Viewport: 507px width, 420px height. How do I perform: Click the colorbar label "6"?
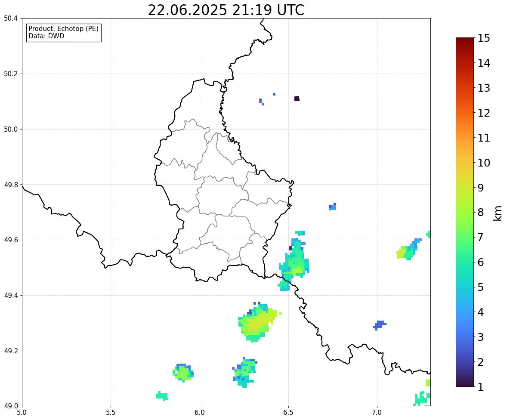pyautogui.click(x=481, y=262)
